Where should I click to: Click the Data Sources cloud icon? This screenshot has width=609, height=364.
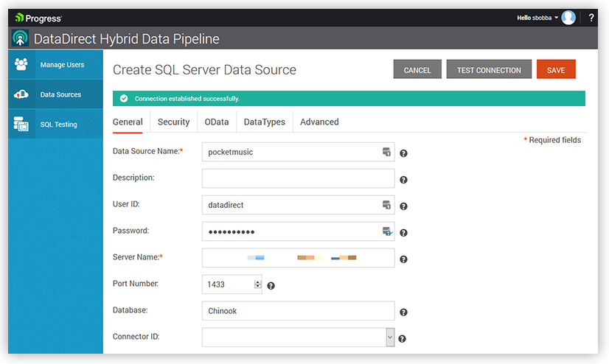pyautogui.click(x=21, y=94)
